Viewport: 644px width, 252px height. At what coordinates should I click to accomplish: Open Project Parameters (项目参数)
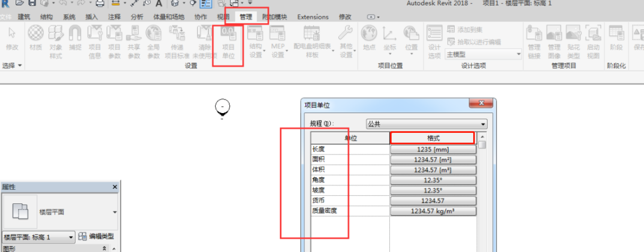(114, 42)
